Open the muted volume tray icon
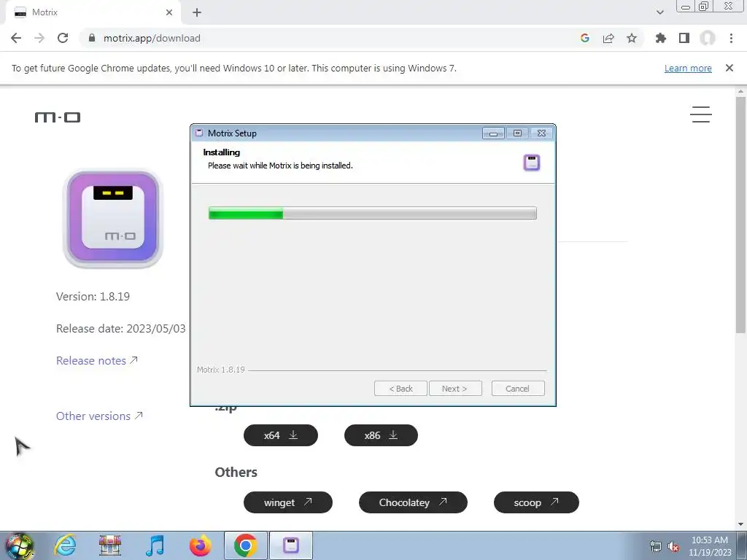The image size is (747, 560). pos(673,546)
